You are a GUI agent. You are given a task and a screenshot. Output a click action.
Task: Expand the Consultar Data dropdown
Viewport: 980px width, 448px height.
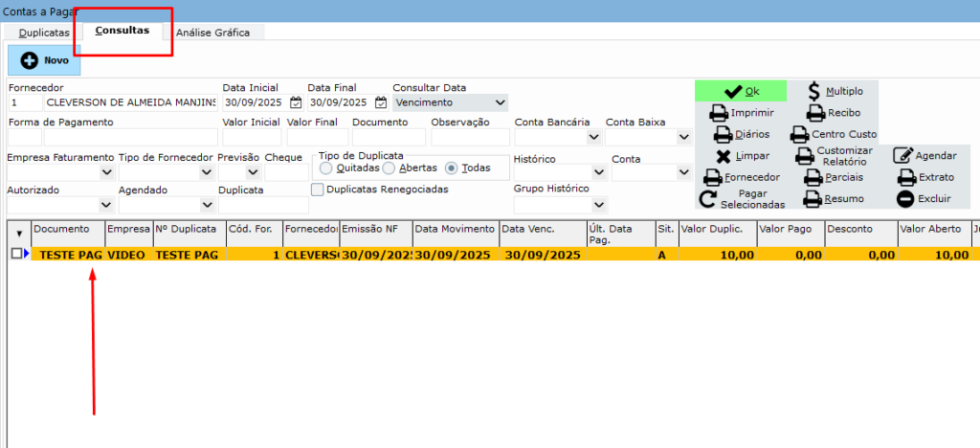click(501, 102)
